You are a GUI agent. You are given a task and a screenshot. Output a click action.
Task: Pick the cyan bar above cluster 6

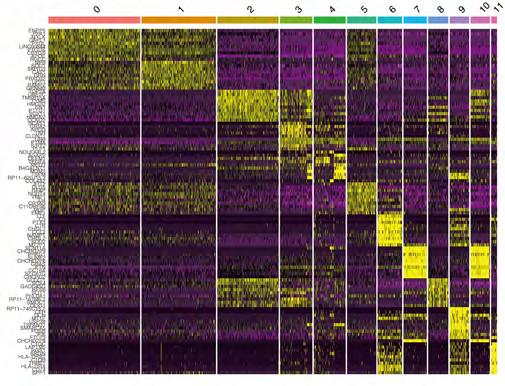click(x=390, y=20)
